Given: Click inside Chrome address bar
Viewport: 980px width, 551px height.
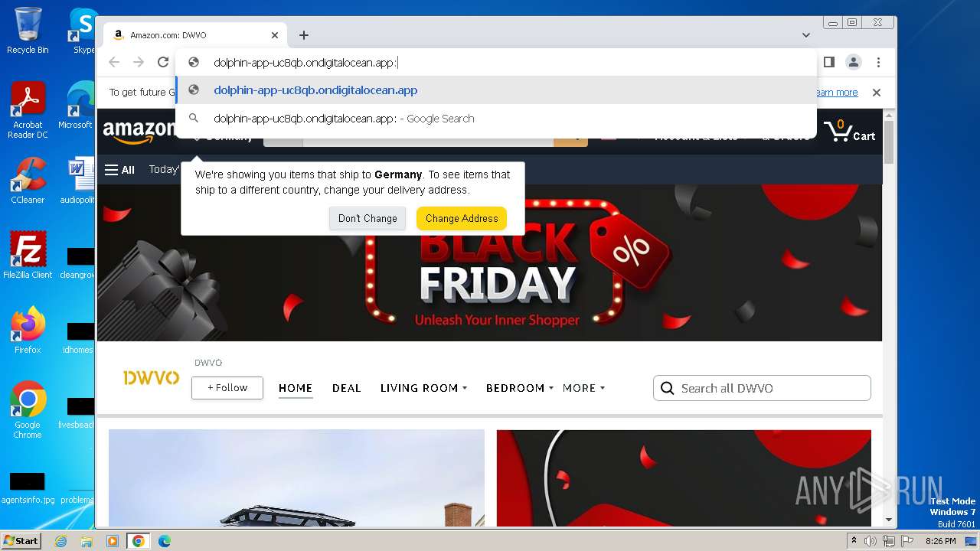Looking at the screenshot, I should [496, 63].
